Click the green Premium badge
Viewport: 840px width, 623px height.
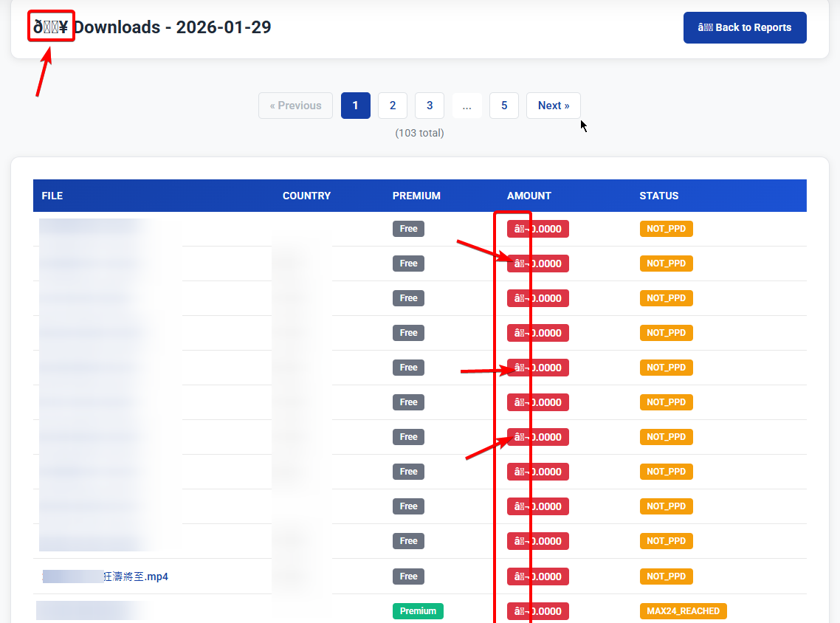coord(418,611)
